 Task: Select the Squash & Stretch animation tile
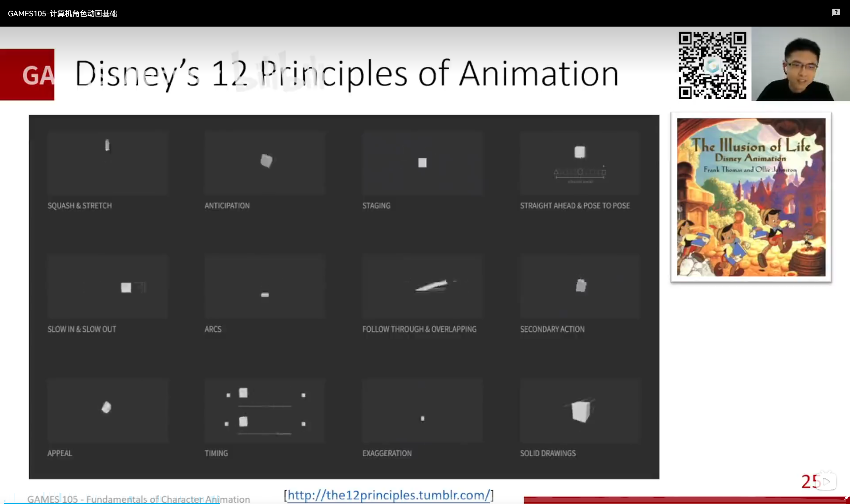(x=107, y=163)
